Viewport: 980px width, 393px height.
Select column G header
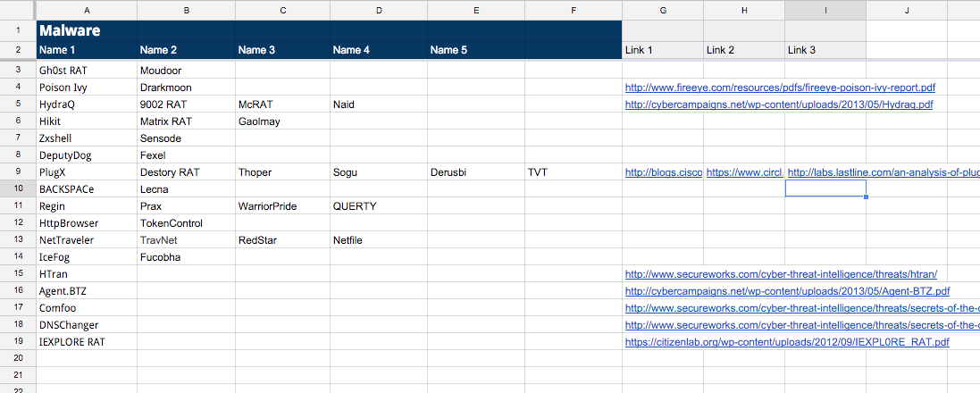pyautogui.click(x=663, y=10)
